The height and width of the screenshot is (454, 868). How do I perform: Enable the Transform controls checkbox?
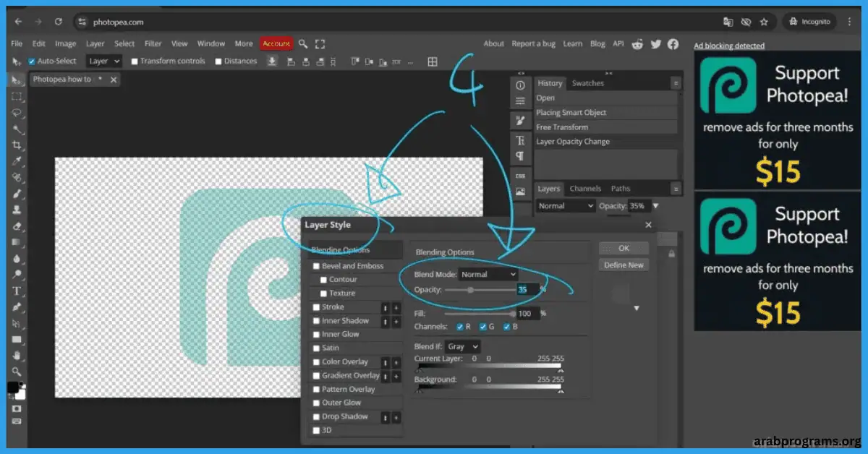tap(135, 61)
